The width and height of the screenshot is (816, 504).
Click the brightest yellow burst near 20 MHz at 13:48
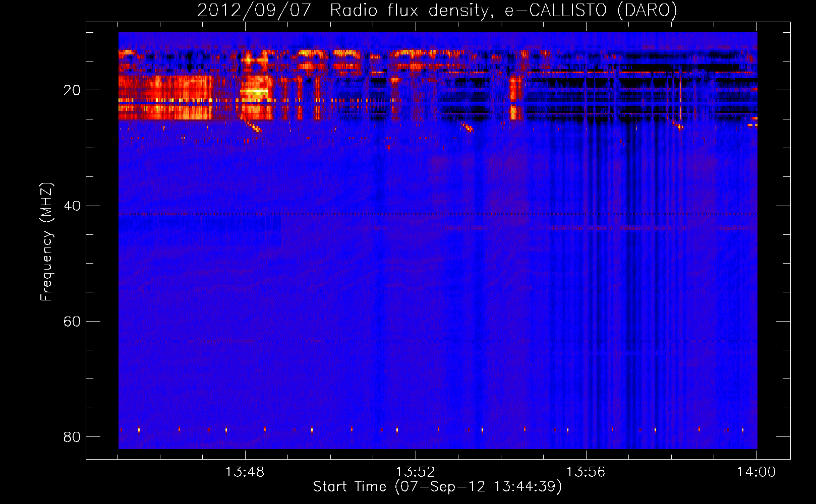(255, 92)
